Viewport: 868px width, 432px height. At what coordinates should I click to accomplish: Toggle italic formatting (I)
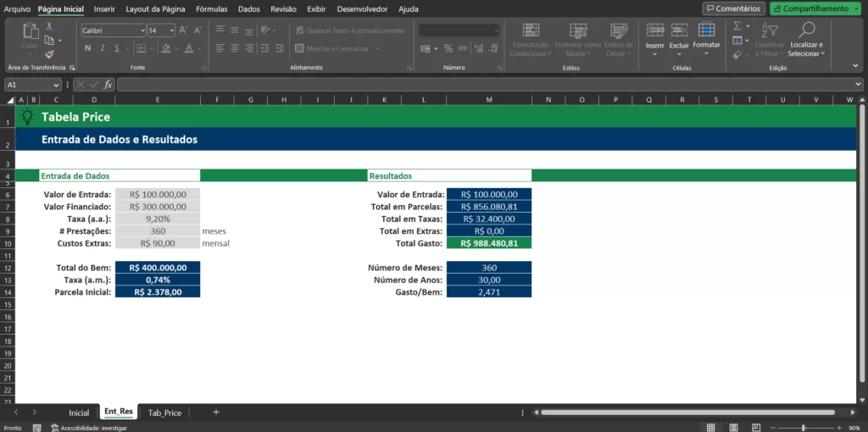[x=101, y=48]
